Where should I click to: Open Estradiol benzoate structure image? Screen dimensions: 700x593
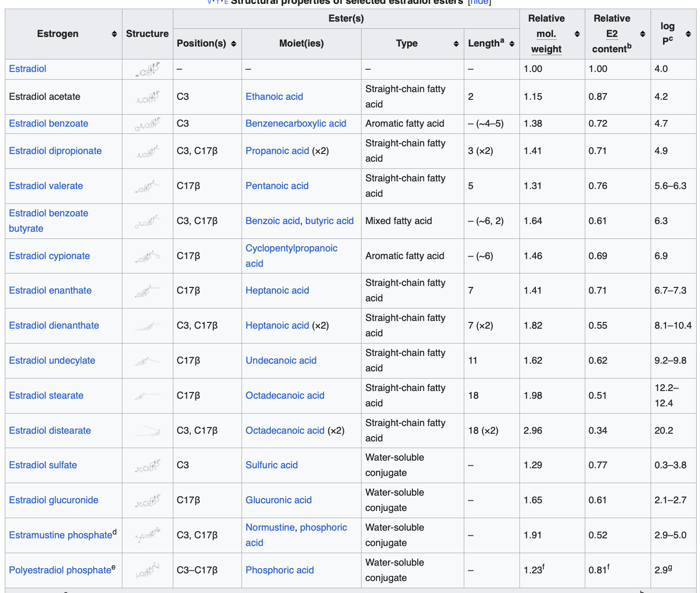[x=147, y=124]
